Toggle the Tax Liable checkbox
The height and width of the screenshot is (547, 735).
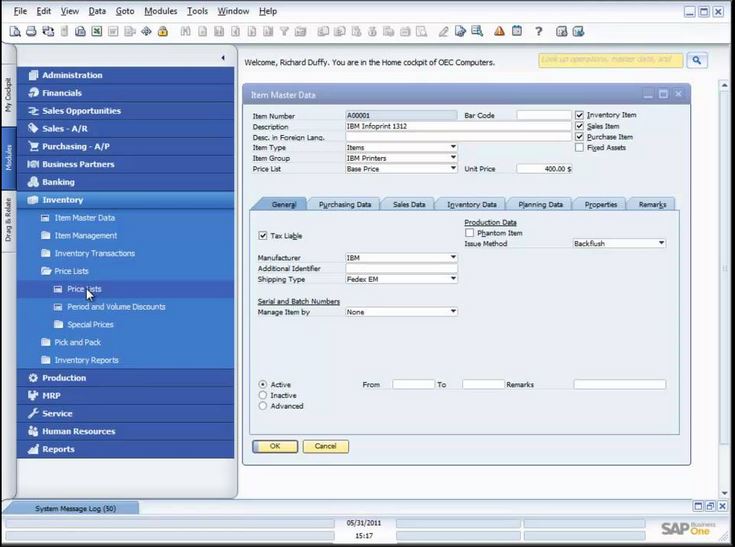(262, 235)
